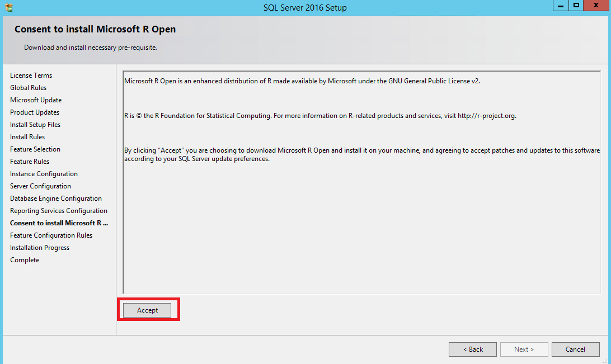Viewport: 611px width, 364px height.
Task: Select the Reporting Services Configuration step
Action: tap(59, 211)
